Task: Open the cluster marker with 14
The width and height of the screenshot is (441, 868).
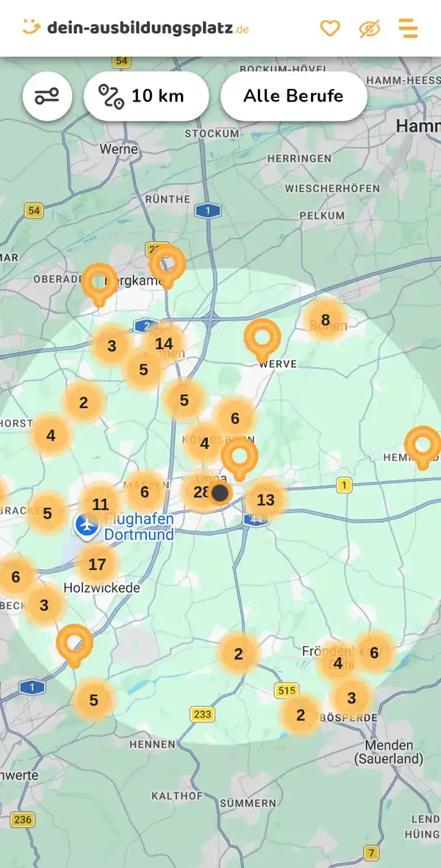Action: pos(164,344)
